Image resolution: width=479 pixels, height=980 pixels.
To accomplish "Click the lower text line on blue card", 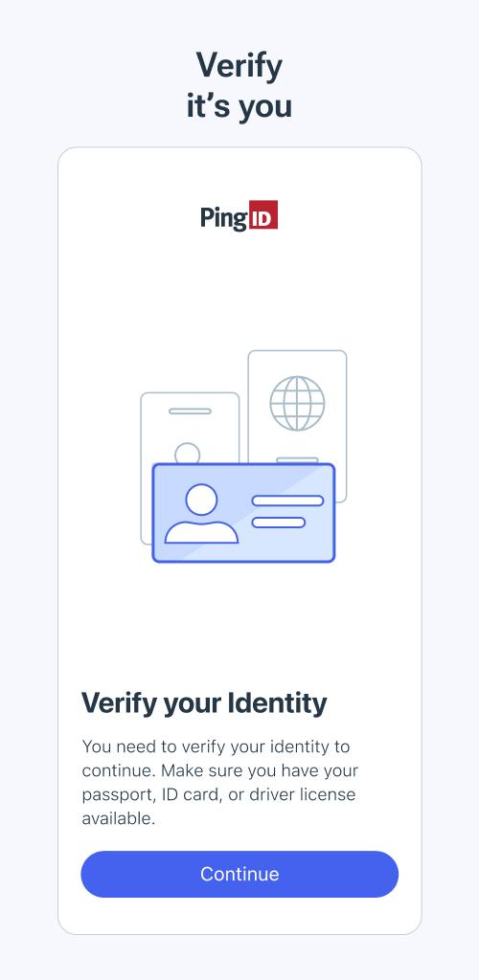I will (278, 522).
